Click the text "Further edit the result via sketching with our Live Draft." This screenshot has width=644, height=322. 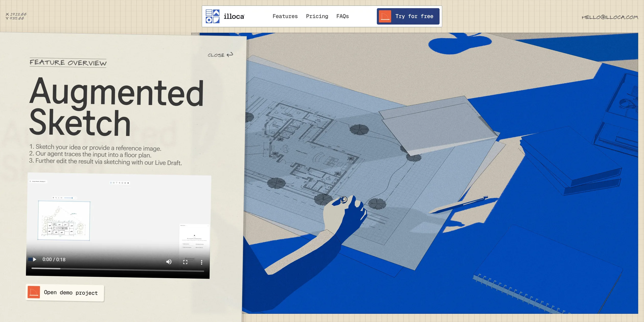[109, 162]
